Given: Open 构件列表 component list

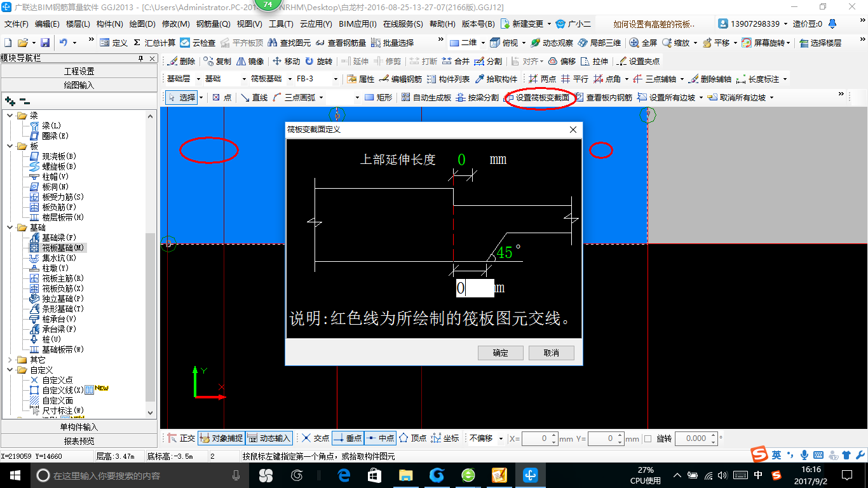Looking at the screenshot, I should (448, 79).
